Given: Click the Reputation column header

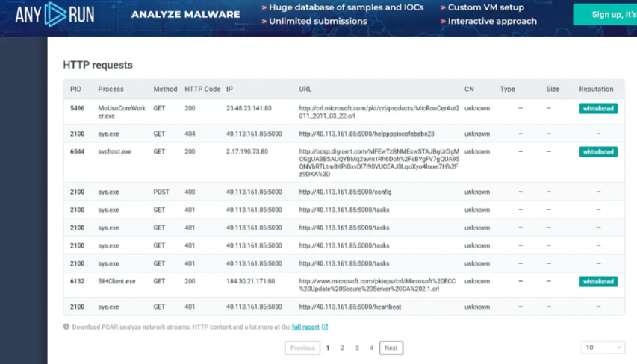Looking at the screenshot, I should [x=596, y=89].
